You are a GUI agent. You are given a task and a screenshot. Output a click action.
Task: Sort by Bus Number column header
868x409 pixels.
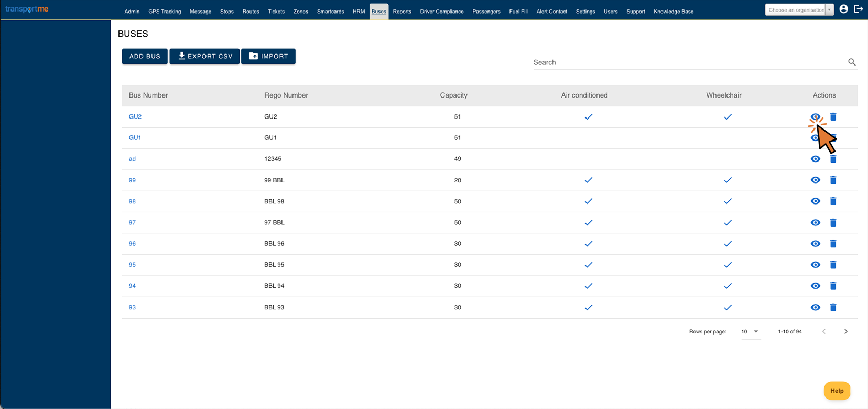[148, 95]
